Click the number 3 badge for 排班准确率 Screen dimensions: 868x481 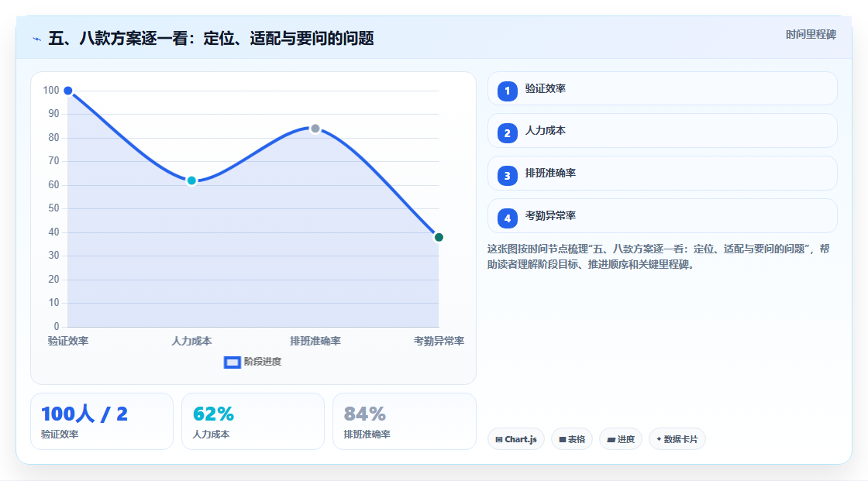pyautogui.click(x=507, y=176)
